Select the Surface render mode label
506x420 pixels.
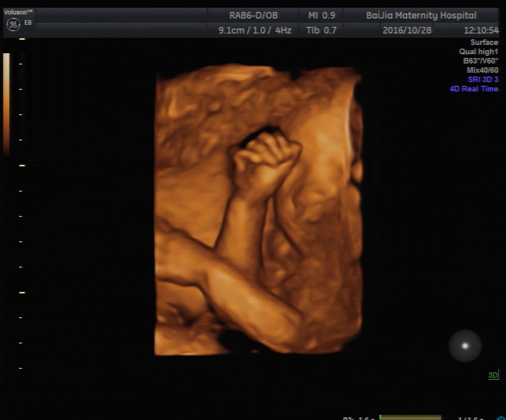(484, 42)
